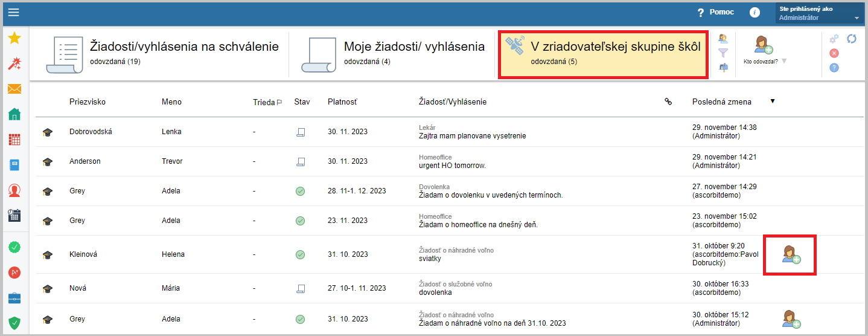Viewport: 868px width, 336px height.
Task: Click the request text 'sviatky'
Action: click(x=430, y=259)
